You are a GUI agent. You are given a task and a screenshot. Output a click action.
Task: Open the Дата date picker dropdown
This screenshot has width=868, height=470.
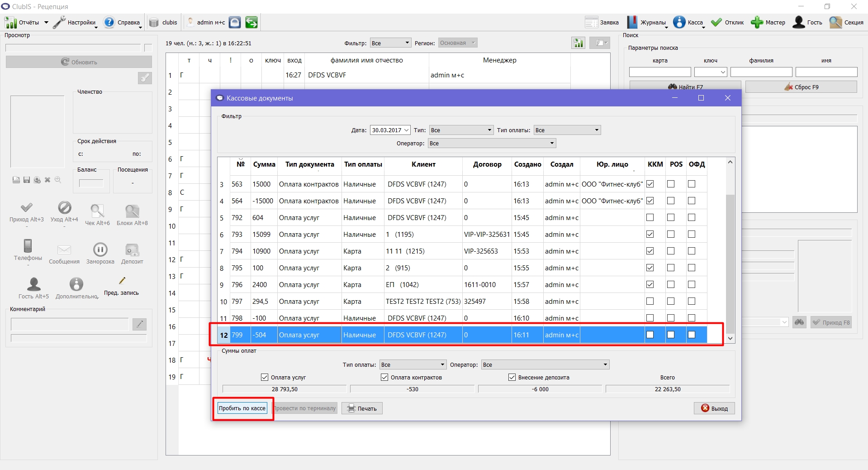coord(406,130)
